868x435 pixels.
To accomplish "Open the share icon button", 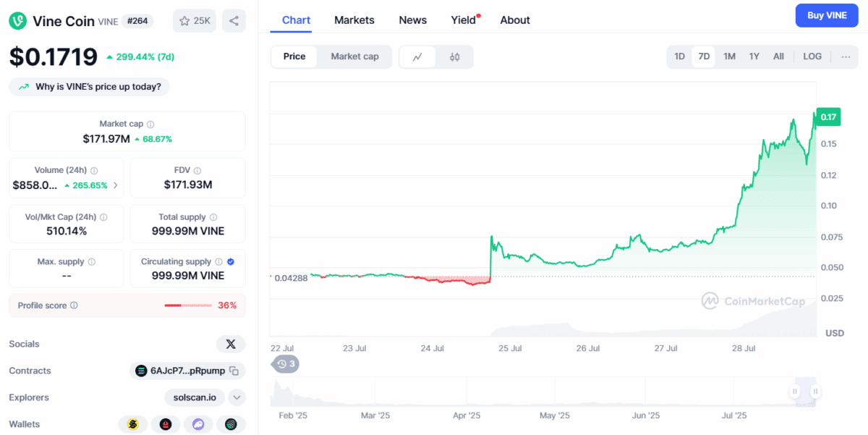I will pyautogui.click(x=234, y=21).
